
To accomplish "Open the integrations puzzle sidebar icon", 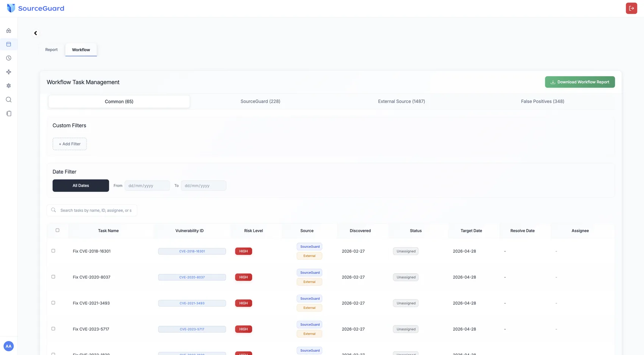I will [x=9, y=72].
